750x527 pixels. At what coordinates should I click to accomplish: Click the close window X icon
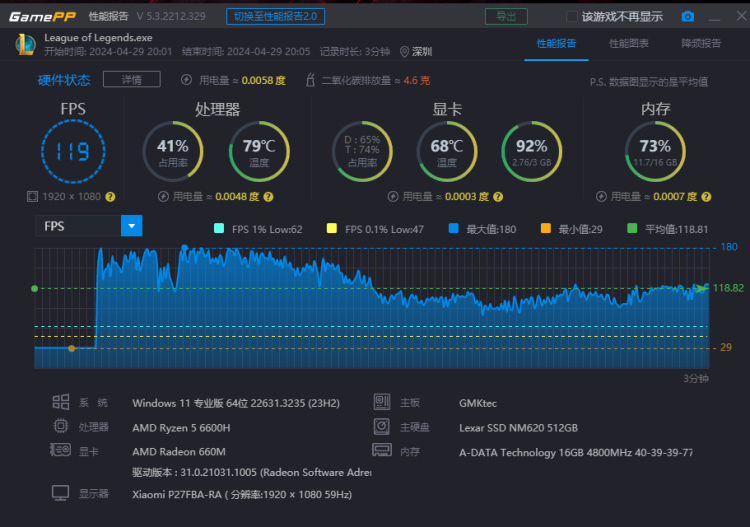pyautogui.click(x=741, y=16)
